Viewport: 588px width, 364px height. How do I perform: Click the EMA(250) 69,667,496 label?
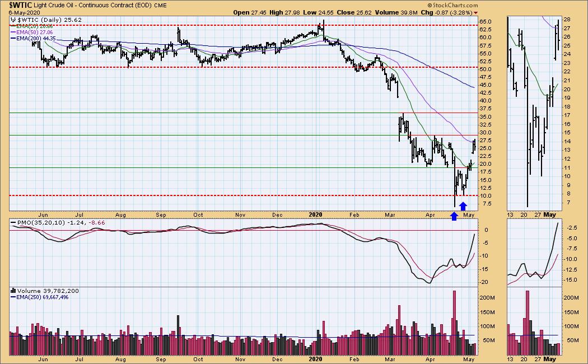42,297
